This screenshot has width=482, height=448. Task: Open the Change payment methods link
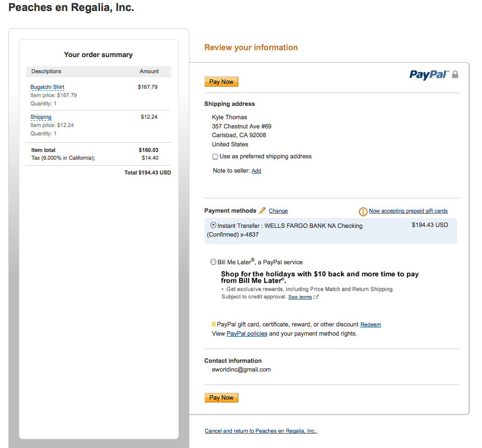pyautogui.click(x=278, y=211)
